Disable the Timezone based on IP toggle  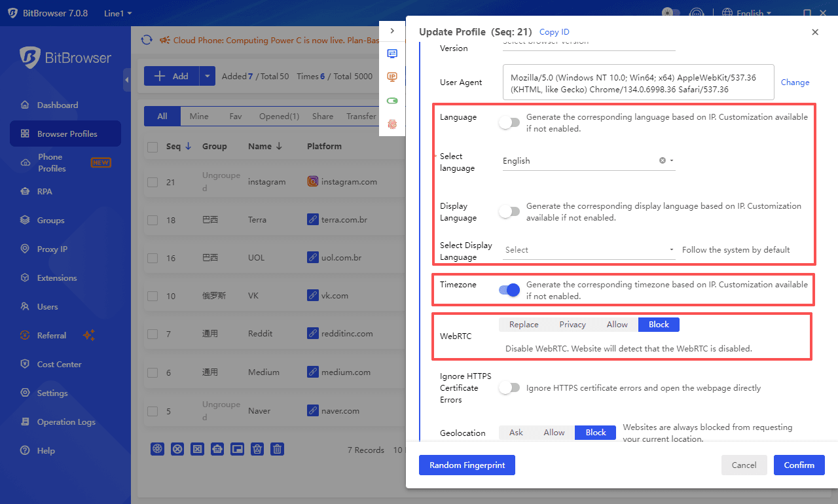(x=509, y=290)
